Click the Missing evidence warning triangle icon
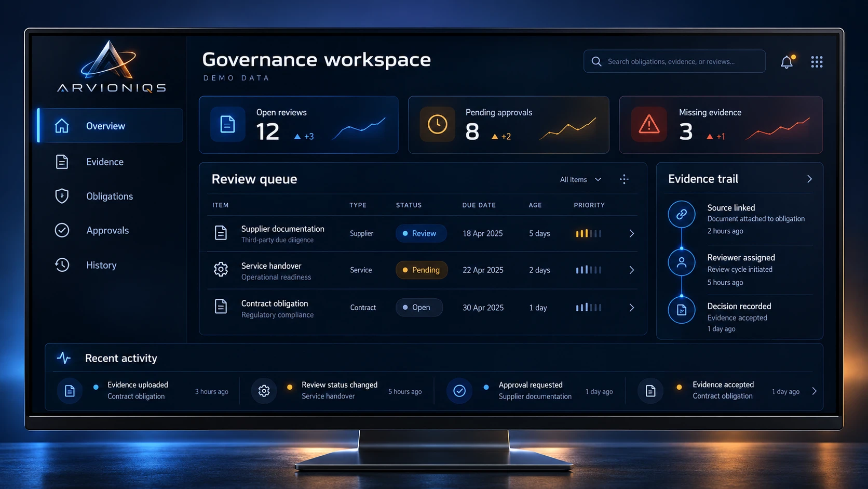This screenshot has width=868, height=489. click(x=649, y=124)
